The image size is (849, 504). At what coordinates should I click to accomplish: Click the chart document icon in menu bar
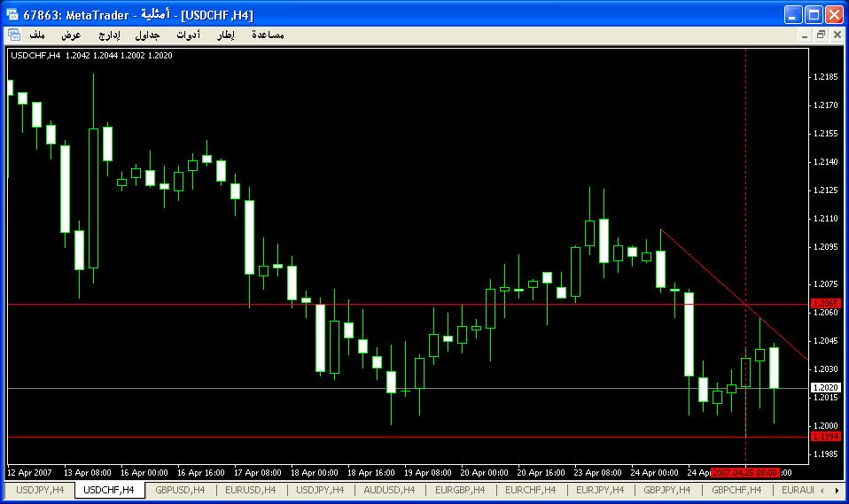coord(14,35)
